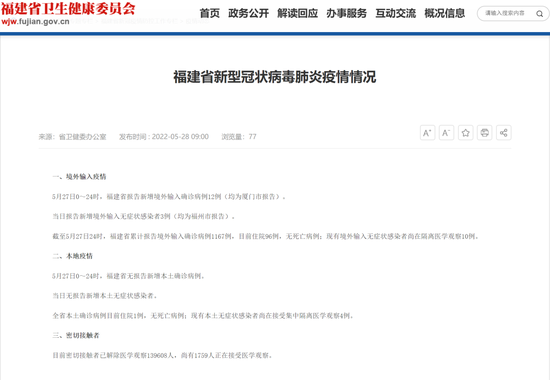Select the 解读回应 navigation item
The image size is (550, 380).
pyautogui.click(x=297, y=13)
